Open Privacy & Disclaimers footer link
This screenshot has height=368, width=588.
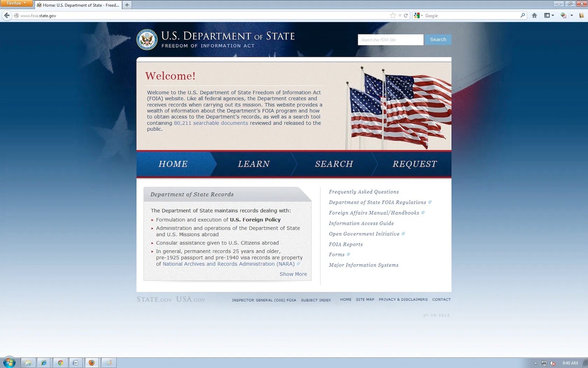coord(403,300)
